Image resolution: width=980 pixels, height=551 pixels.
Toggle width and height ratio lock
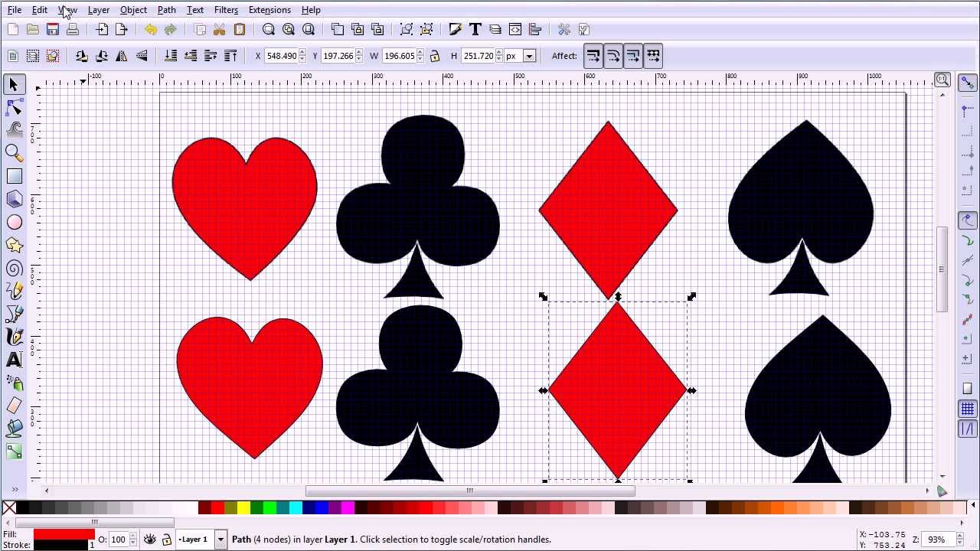[435, 56]
